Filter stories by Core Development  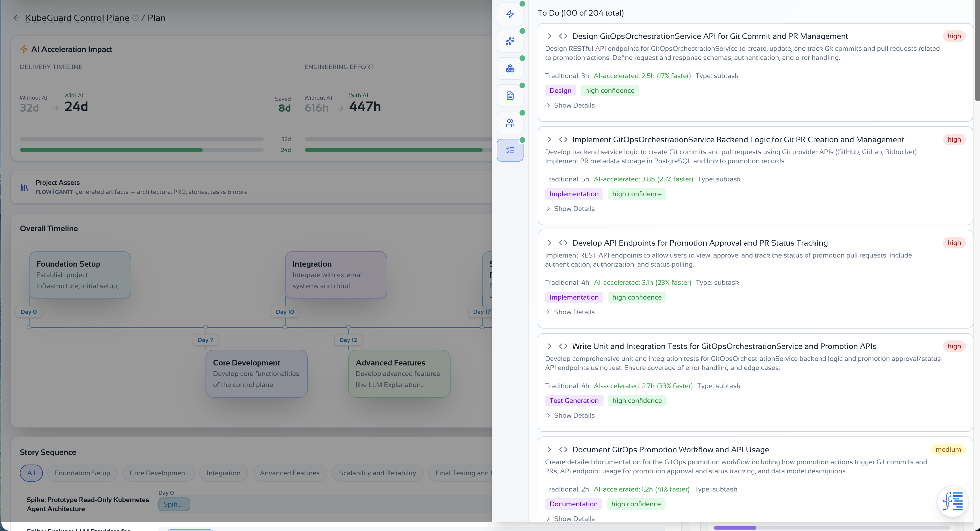[x=158, y=473]
